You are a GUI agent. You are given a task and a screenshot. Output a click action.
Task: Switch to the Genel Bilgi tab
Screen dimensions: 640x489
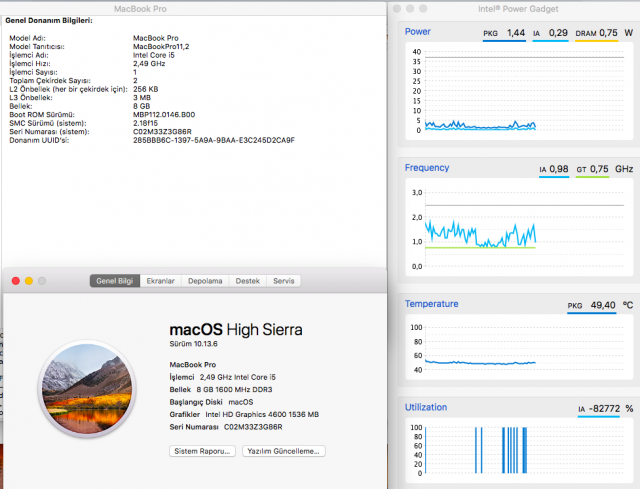click(x=115, y=281)
